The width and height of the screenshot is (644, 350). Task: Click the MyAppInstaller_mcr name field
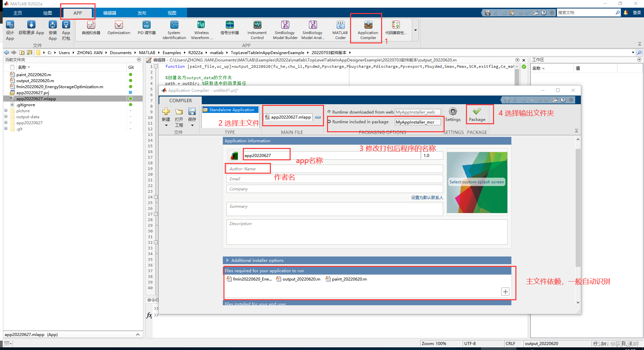pyautogui.click(x=418, y=122)
